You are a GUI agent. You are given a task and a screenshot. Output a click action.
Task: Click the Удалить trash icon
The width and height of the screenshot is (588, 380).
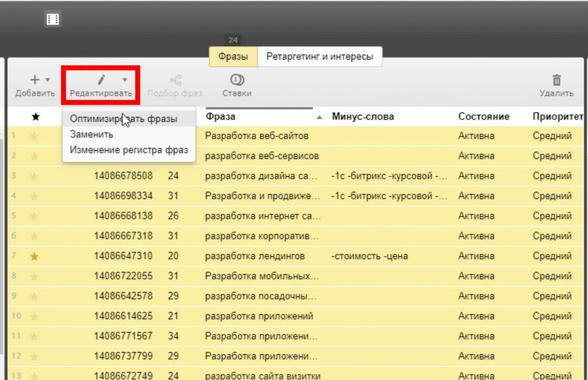[557, 80]
